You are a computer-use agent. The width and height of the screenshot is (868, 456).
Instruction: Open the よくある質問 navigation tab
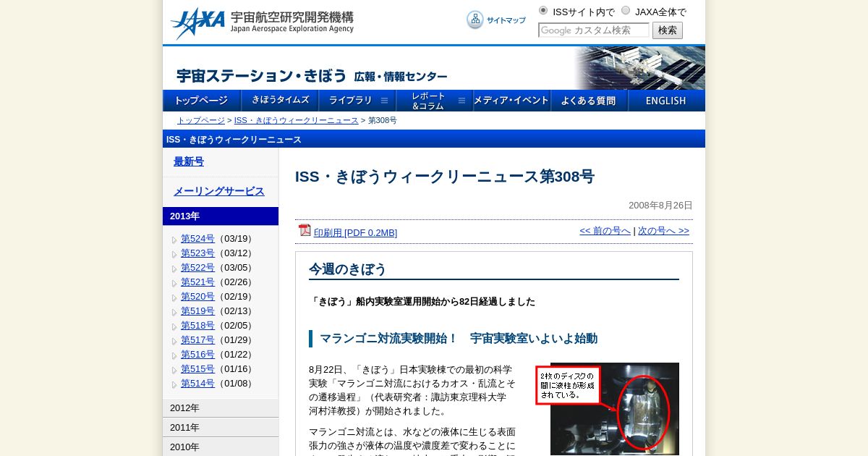pyautogui.click(x=590, y=101)
